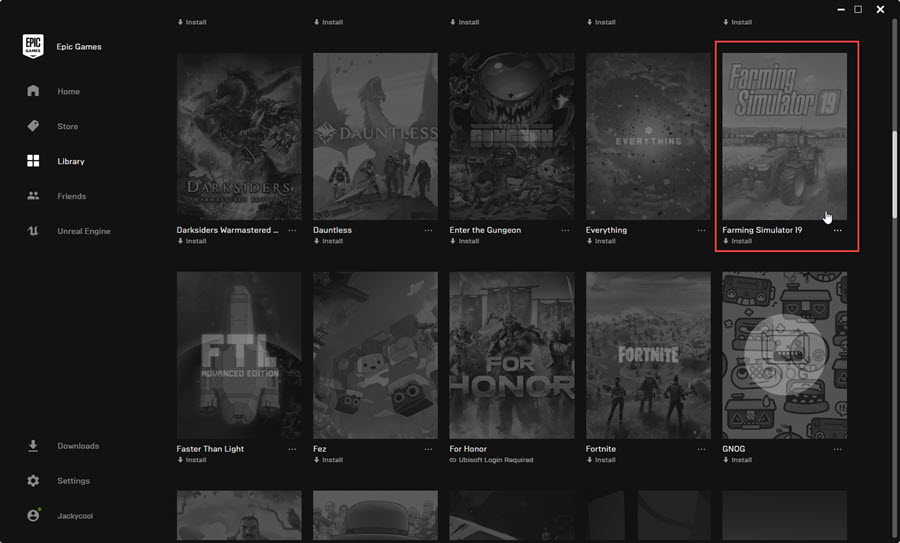Click the Farming Simulator 19 cover art
This screenshot has width=900, height=543.
tap(785, 136)
